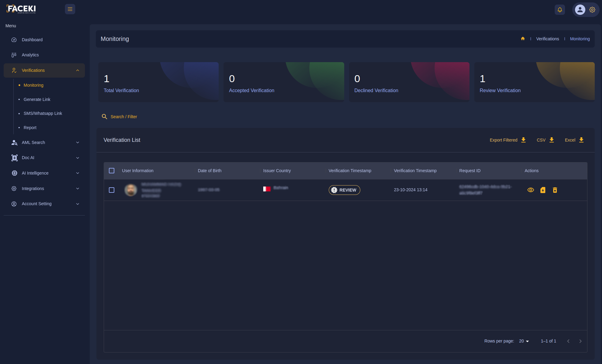This screenshot has width=602, height=364.
Task: Click the Search / Filter magnifier
Action: pyautogui.click(x=104, y=117)
